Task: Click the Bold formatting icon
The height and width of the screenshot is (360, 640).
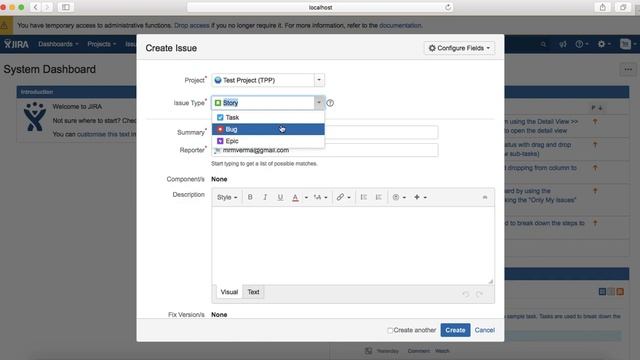Action: [250, 197]
